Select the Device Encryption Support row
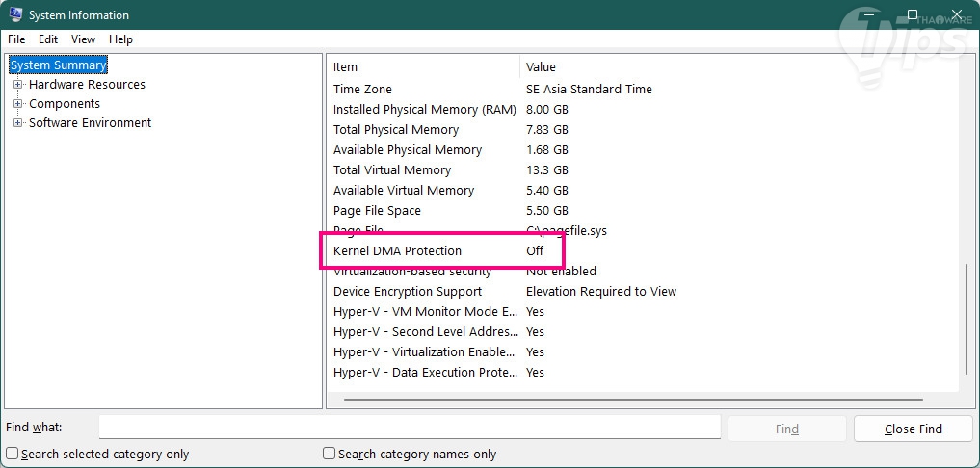Image resolution: width=980 pixels, height=468 pixels. [407, 292]
